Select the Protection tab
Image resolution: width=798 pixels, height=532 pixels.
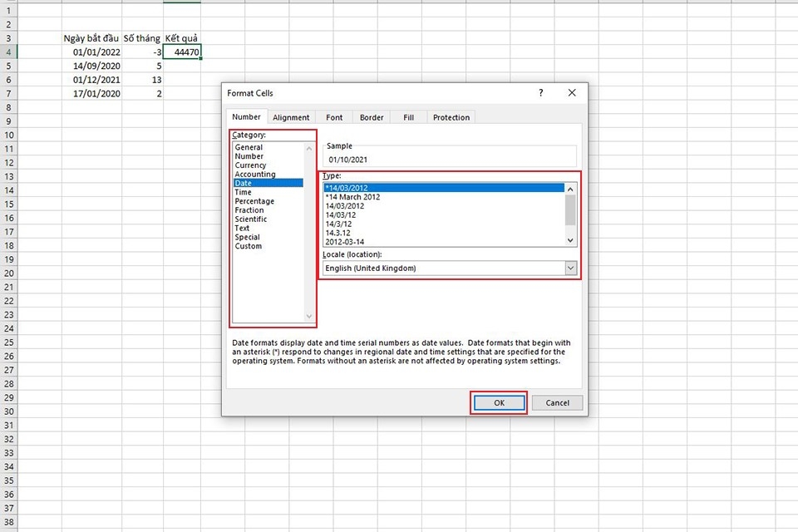coord(451,117)
